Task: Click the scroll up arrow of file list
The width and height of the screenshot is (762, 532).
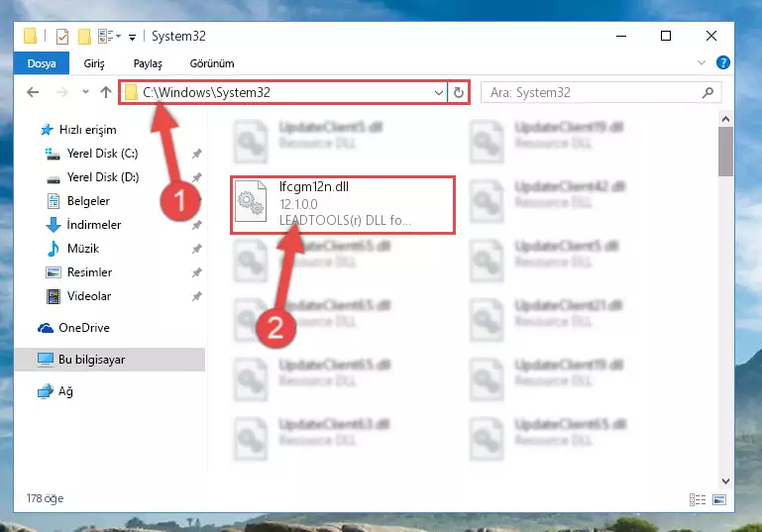Action: click(725, 119)
